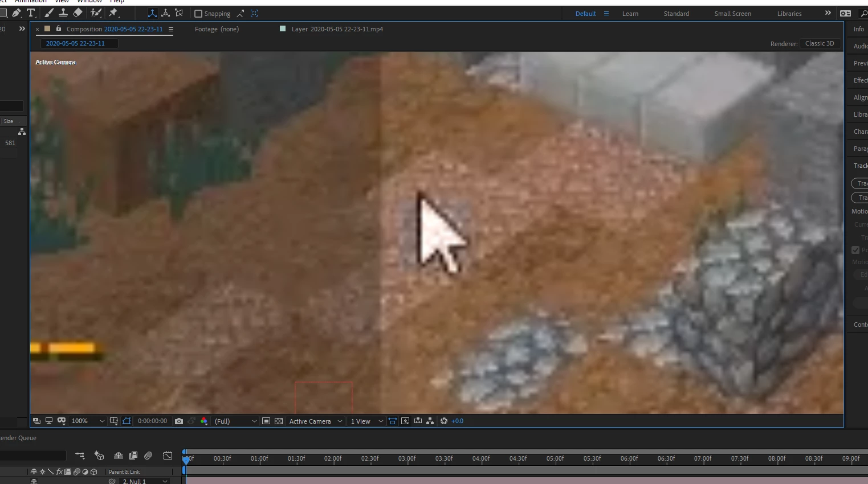
Task: Click snap to edges extend icon
Action: [x=241, y=13]
